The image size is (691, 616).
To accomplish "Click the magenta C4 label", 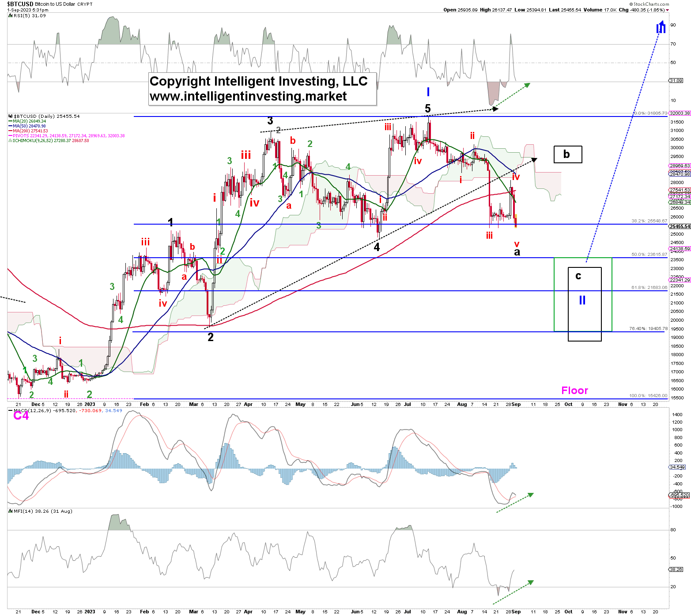I will (x=21, y=416).
